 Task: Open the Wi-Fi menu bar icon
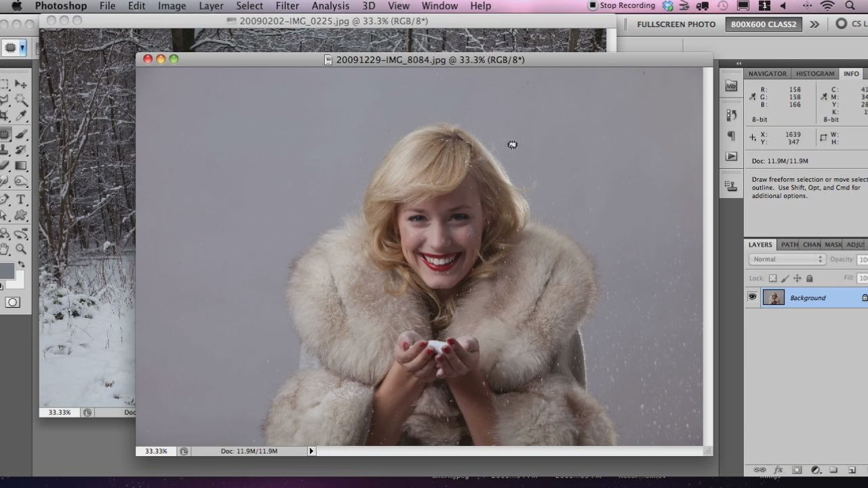[x=827, y=6]
